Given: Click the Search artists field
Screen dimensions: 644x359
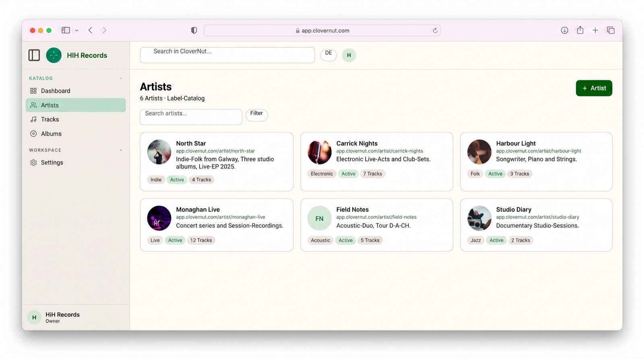Looking at the screenshot, I should click(191, 117).
